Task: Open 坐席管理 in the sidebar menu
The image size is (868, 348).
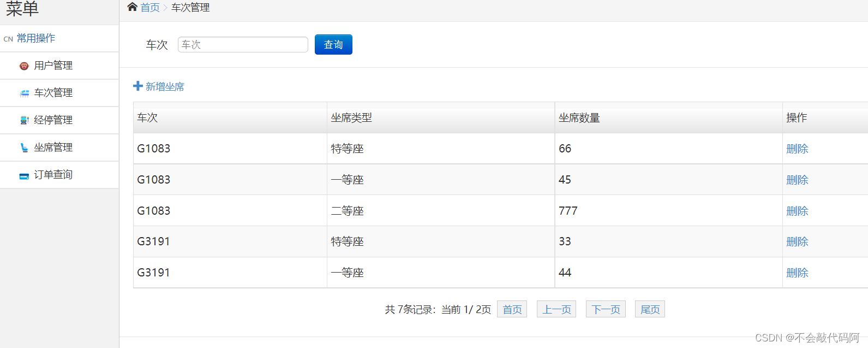Action: [59, 148]
